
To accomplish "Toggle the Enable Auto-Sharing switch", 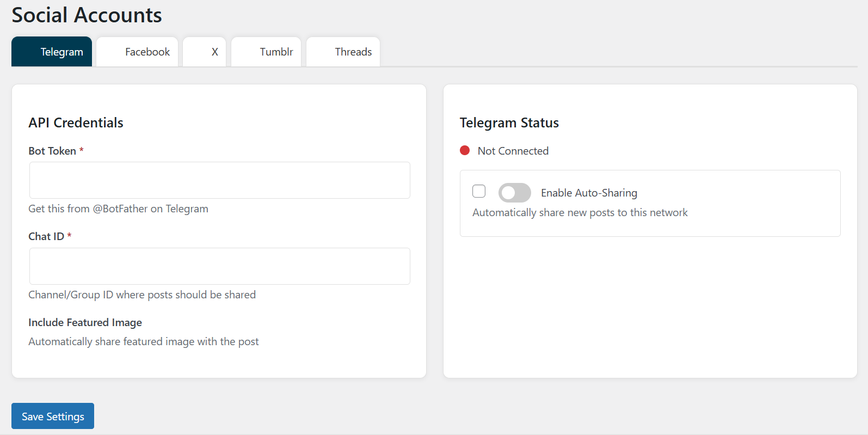I will [514, 193].
